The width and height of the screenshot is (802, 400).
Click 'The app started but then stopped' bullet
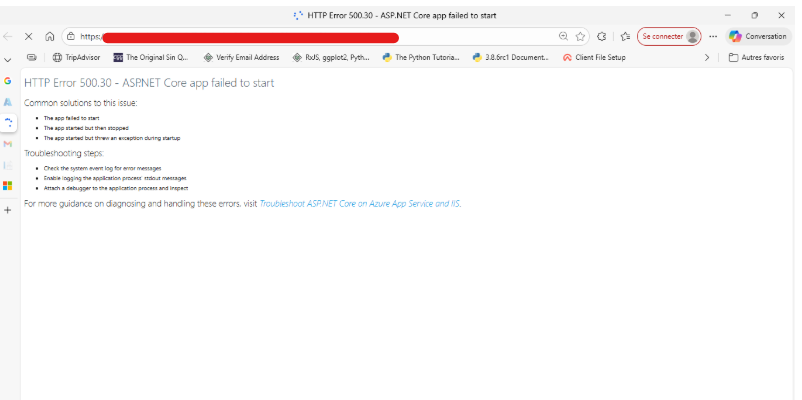point(86,128)
